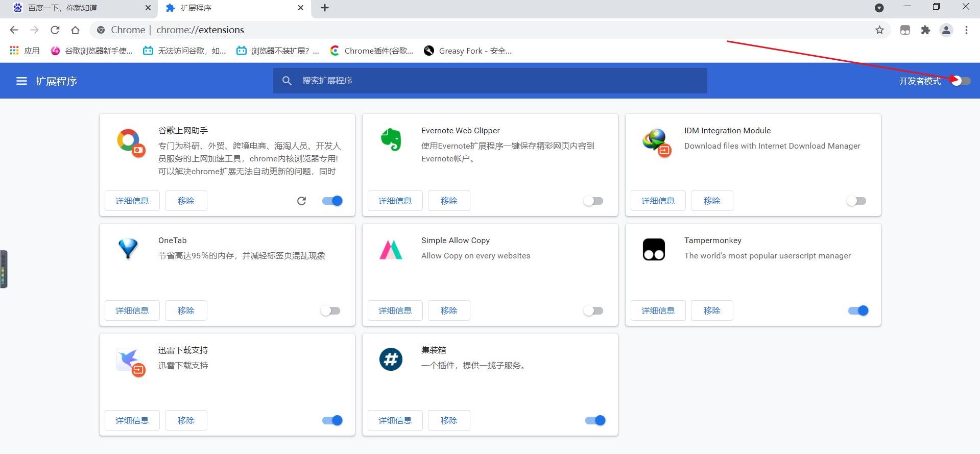Enable 开发者模式 toggle
The height and width of the screenshot is (454, 980).
pos(961,81)
